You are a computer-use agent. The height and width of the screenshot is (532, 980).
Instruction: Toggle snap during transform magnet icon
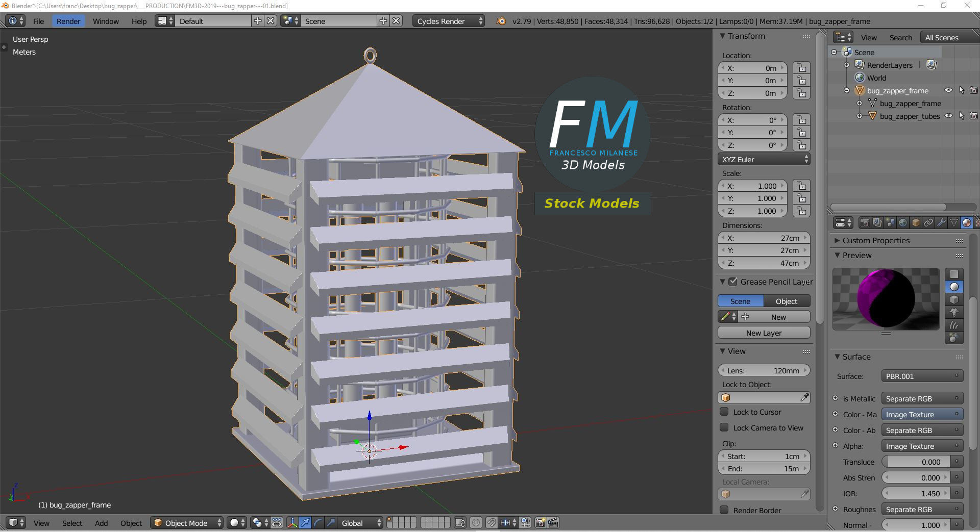click(491, 523)
